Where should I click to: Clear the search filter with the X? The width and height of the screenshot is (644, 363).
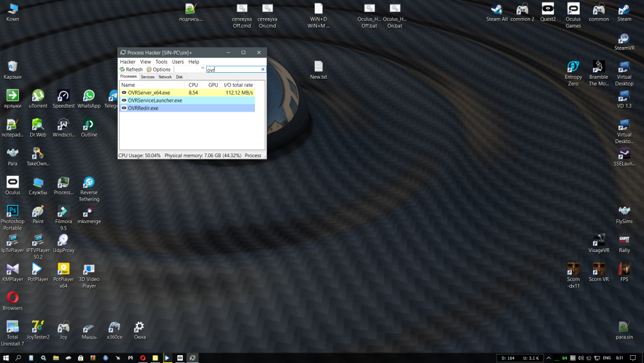pyautogui.click(x=263, y=70)
